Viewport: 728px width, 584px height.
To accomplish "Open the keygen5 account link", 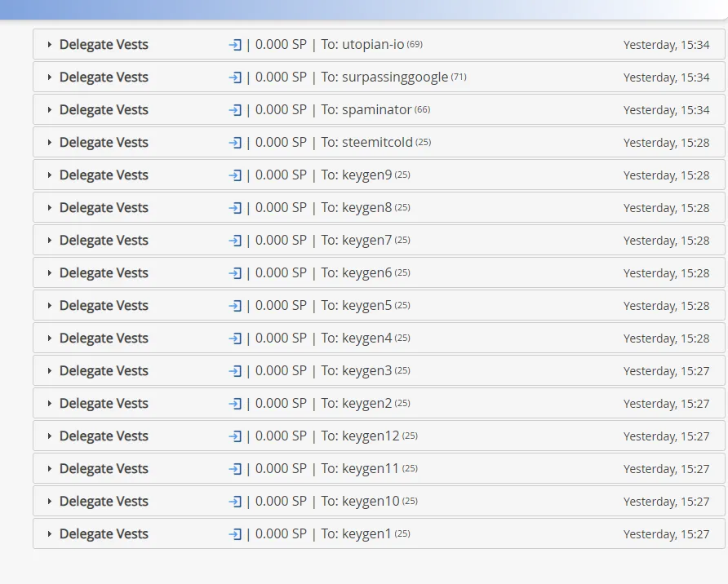I will 366,306.
